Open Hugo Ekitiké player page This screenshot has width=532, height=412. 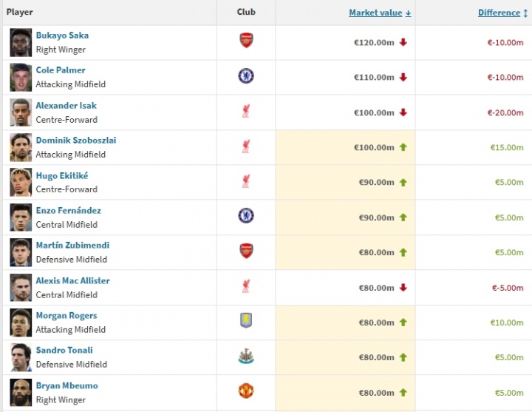[x=61, y=175]
